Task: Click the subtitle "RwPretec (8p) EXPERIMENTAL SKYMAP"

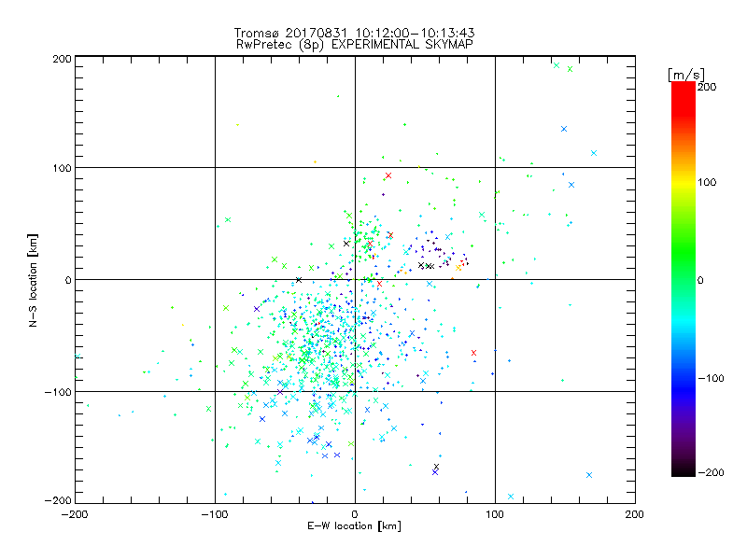Action: pos(355,45)
